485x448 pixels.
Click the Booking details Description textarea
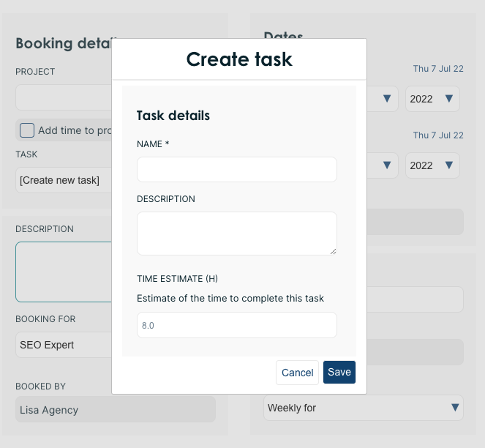[x=63, y=272]
